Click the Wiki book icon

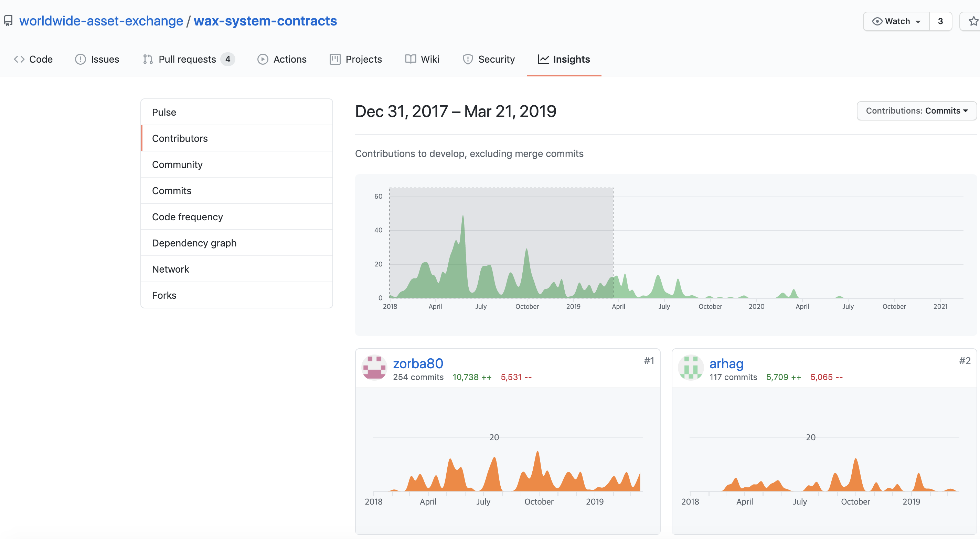tap(411, 60)
